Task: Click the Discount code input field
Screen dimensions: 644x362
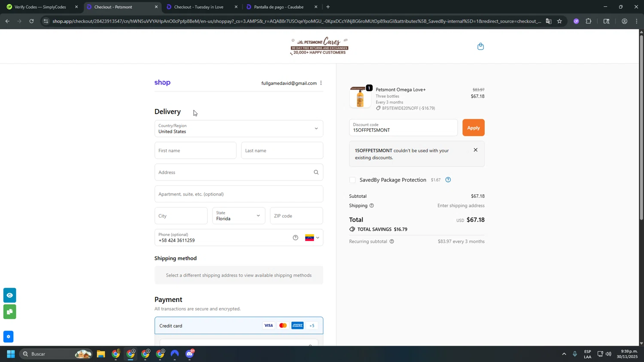Action: tap(403, 128)
